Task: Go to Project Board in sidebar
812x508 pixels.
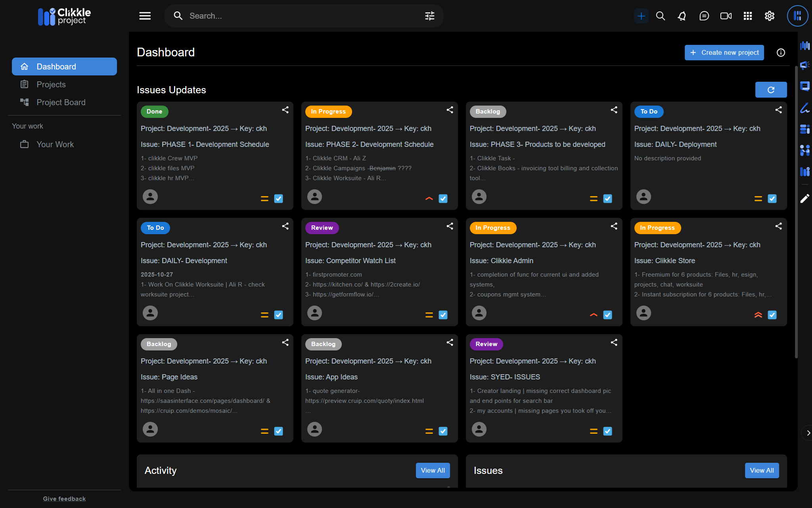Action: [61, 102]
